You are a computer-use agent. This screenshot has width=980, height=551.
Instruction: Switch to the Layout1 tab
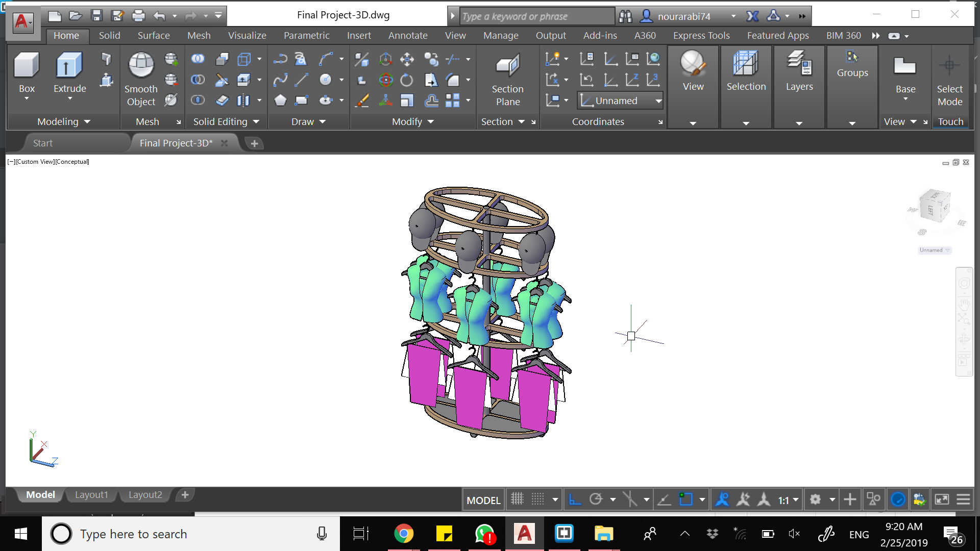[x=91, y=494]
